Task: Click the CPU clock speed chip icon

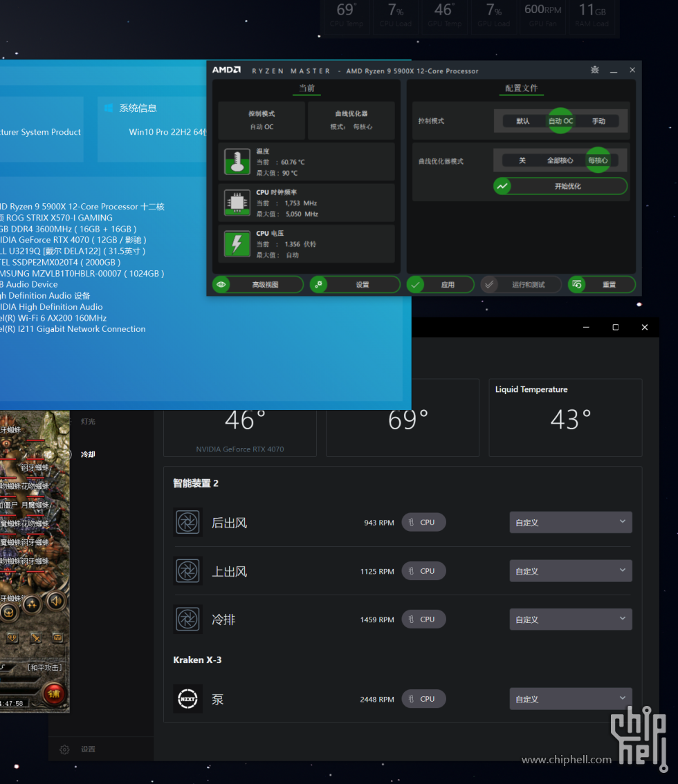Action: click(237, 203)
